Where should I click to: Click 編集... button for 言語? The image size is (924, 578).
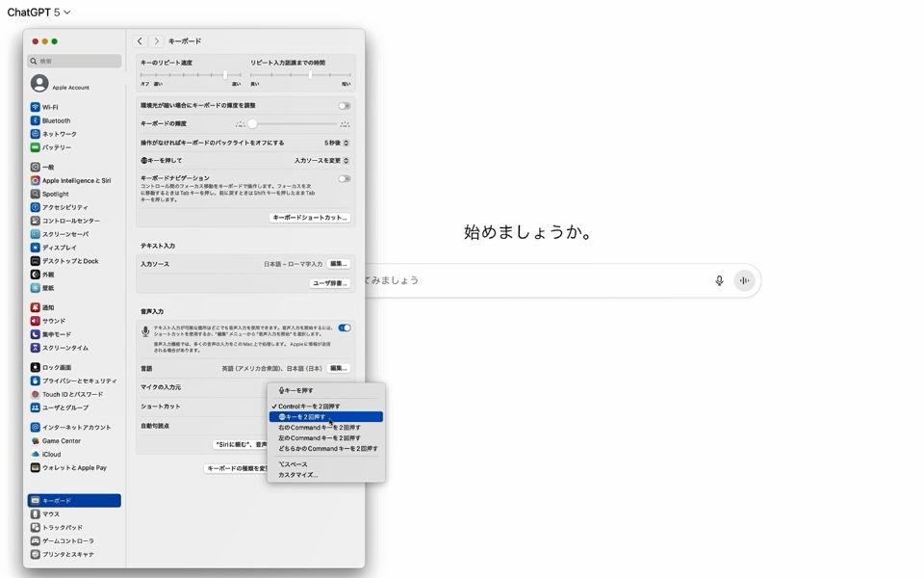pyautogui.click(x=338, y=368)
